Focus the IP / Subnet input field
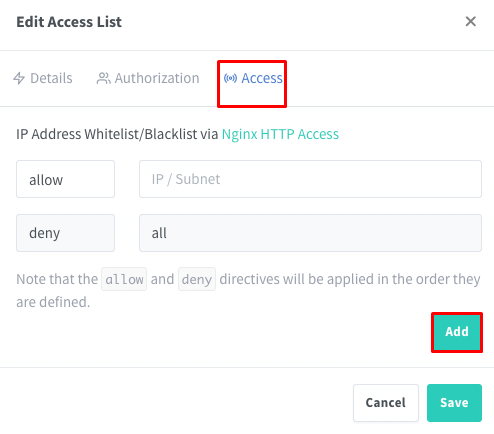The height and width of the screenshot is (434, 494). coord(310,179)
